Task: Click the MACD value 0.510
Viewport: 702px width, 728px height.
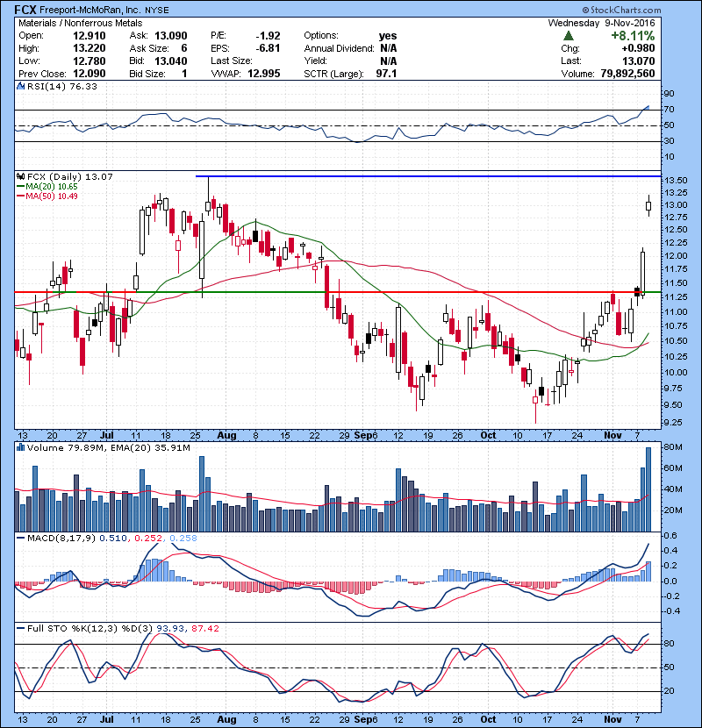Action: pyautogui.click(x=113, y=539)
